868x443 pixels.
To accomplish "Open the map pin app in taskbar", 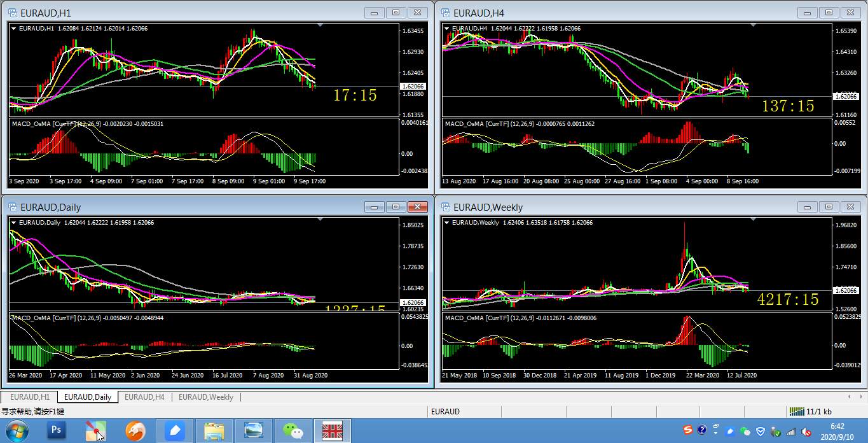I will tap(96, 431).
